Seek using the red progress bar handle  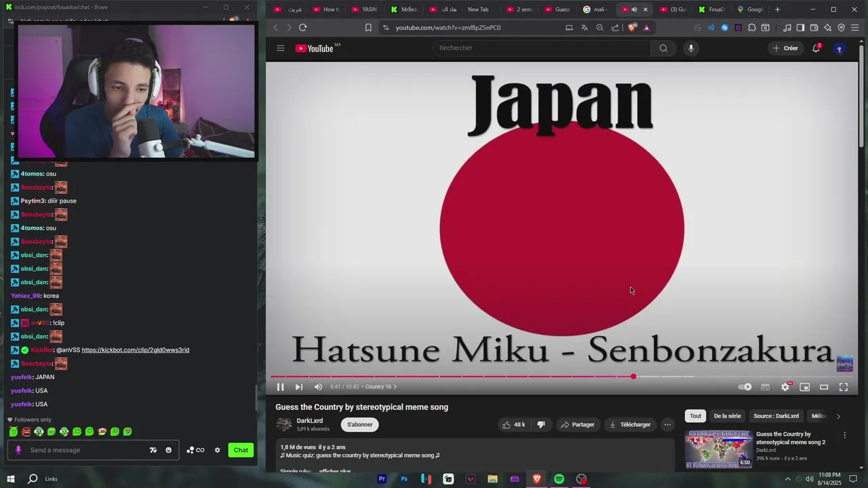[633, 376]
